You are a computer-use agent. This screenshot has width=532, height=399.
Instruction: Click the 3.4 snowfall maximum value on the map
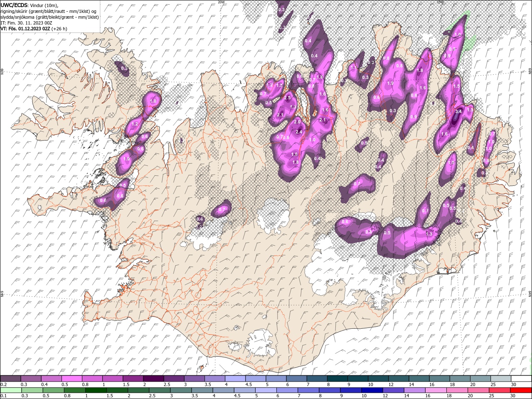pos(458,111)
